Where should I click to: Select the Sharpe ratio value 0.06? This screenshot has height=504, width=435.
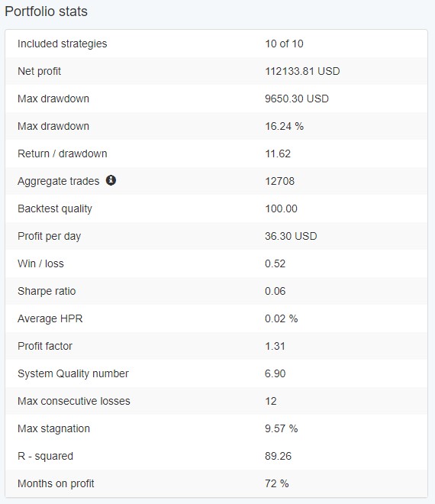click(275, 291)
